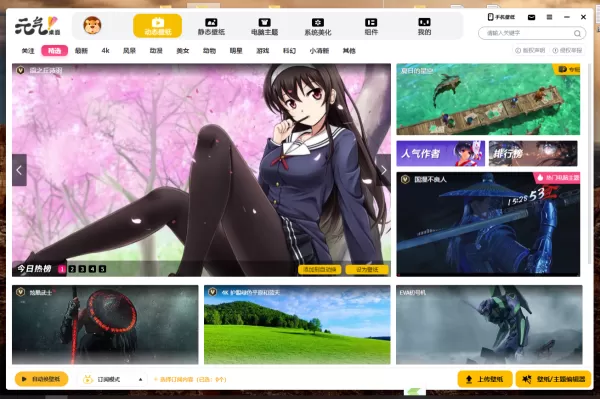Show next banner with right arrow
This screenshot has width=600, height=399.
pos(383,170)
